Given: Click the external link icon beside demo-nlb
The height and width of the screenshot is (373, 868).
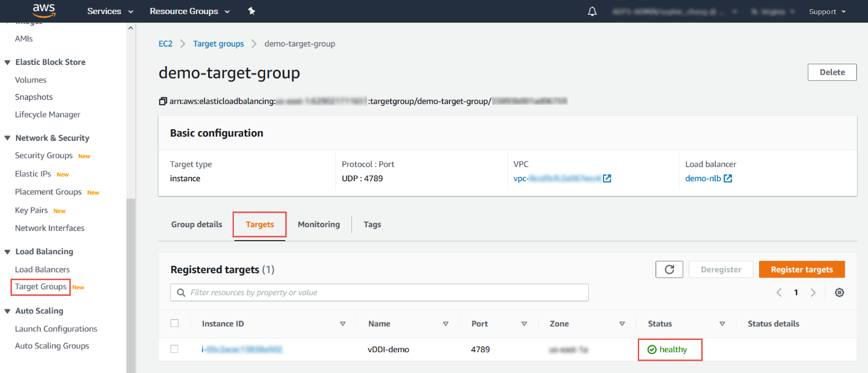Looking at the screenshot, I should click(x=728, y=179).
